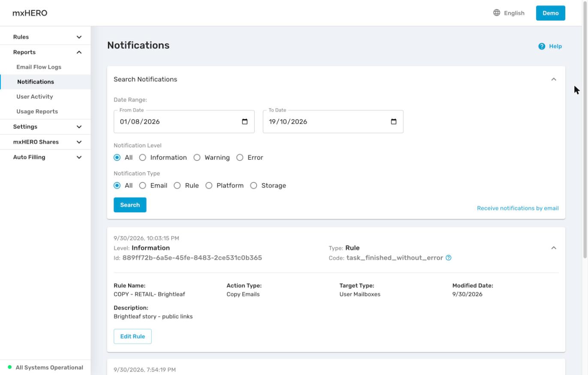Viewport: 588px width, 375px height.
Task: Open the From Date calendar picker icon
Action: (x=245, y=122)
